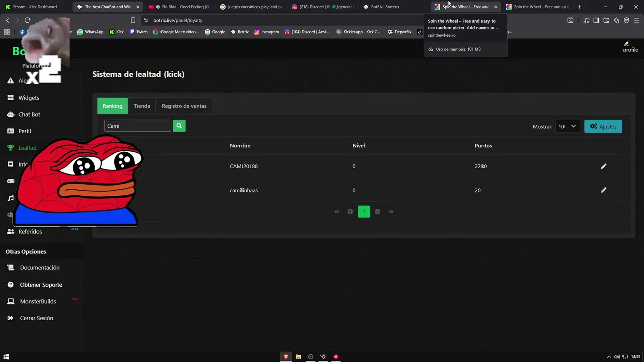Viewport: 644px width, 362px height.
Task: Open Chat Bot sidebar section
Action: coord(29,114)
